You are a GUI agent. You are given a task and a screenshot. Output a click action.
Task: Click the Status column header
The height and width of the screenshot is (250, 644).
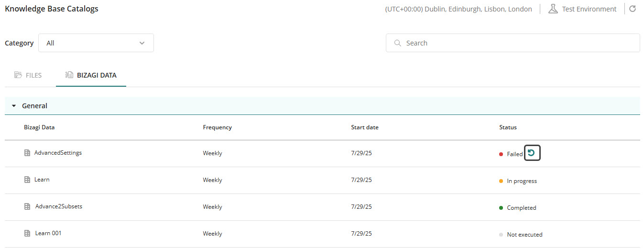508,127
